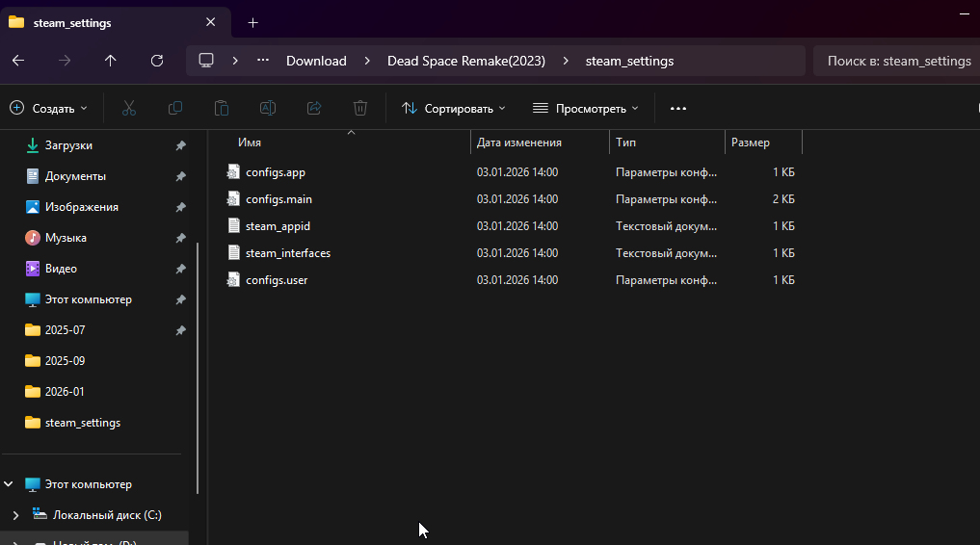Click the Share icon in toolbar

click(314, 109)
